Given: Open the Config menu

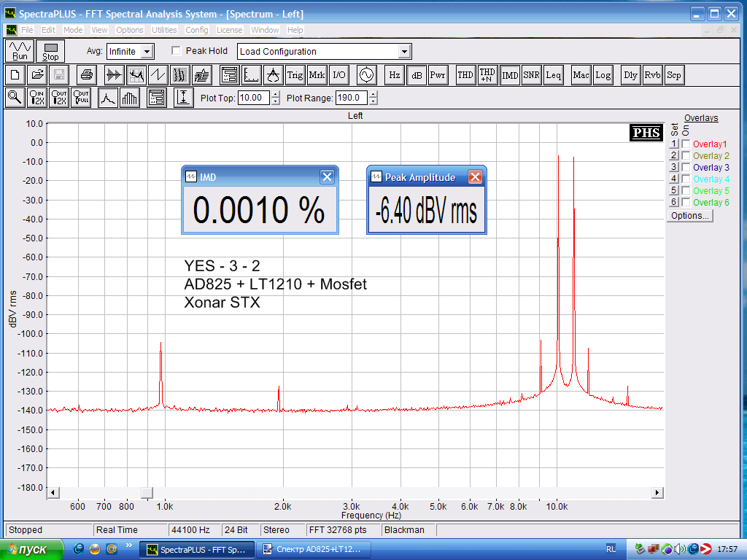Looking at the screenshot, I should click(x=196, y=30).
